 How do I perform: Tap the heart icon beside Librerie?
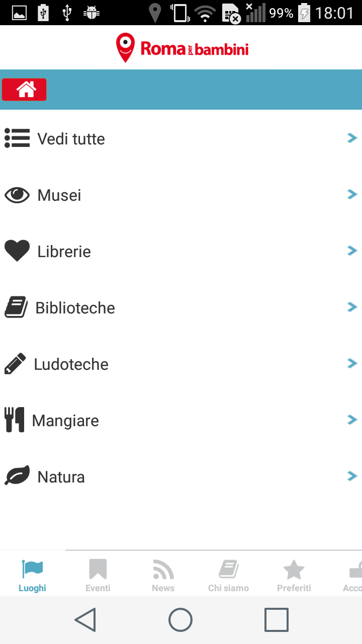(17, 251)
